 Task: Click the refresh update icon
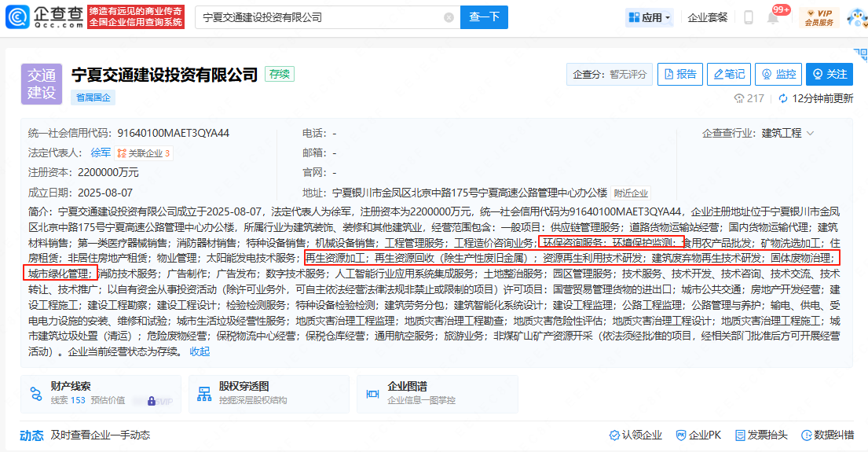[x=782, y=98]
